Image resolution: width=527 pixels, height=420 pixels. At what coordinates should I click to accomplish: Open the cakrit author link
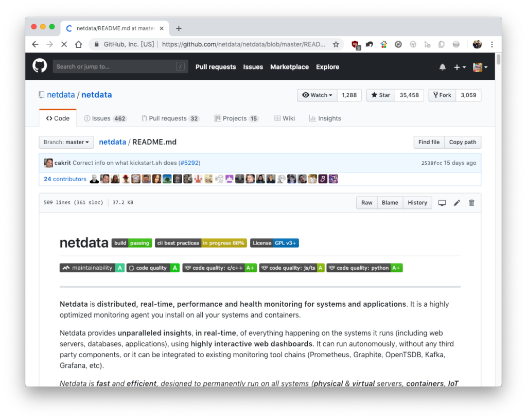(62, 163)
